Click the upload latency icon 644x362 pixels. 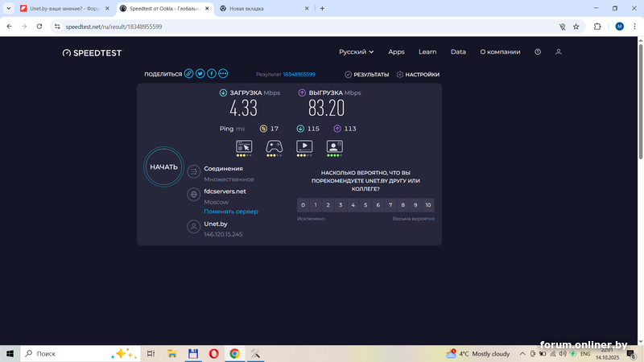(x=337, y=129)
